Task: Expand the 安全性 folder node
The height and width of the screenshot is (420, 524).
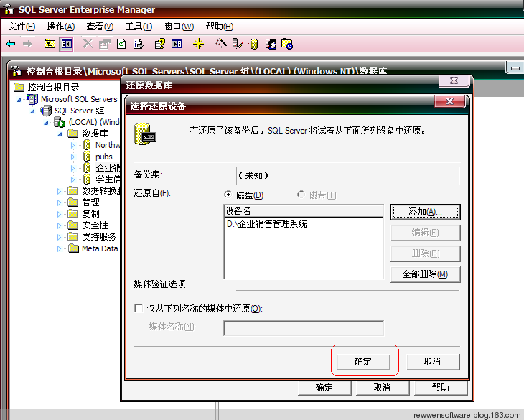Action: 59,225
